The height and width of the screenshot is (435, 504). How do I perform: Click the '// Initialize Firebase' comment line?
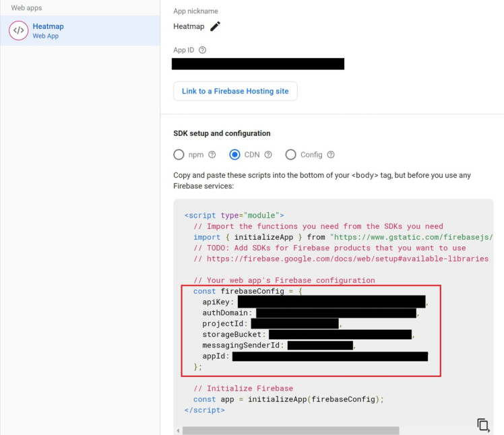(x=243, y=389)
